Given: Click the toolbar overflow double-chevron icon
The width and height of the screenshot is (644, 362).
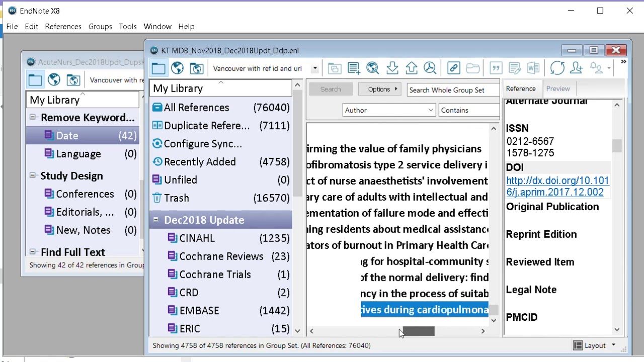Looking at the screenshot, I should point(623,62).
